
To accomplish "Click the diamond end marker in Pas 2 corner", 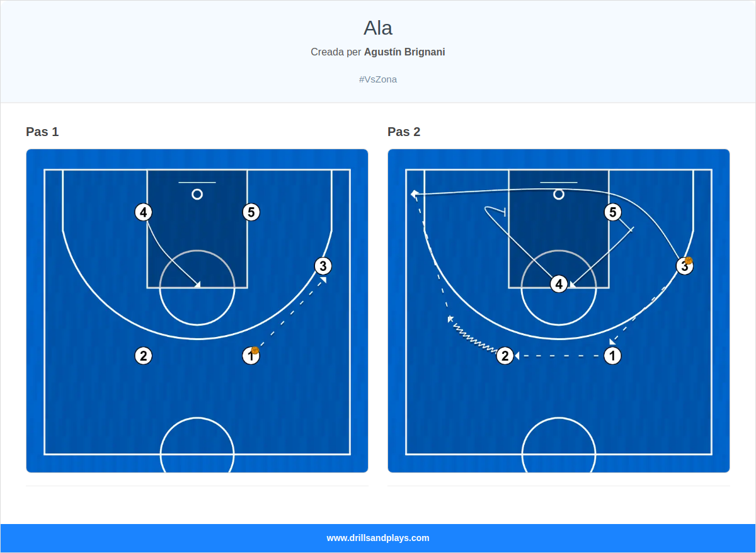I will tap(415, 194).
